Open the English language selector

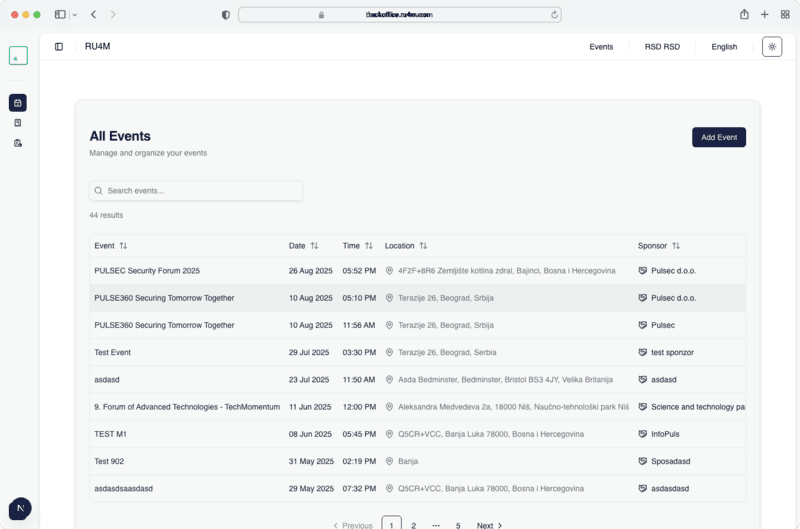click(x=724, y=47)
